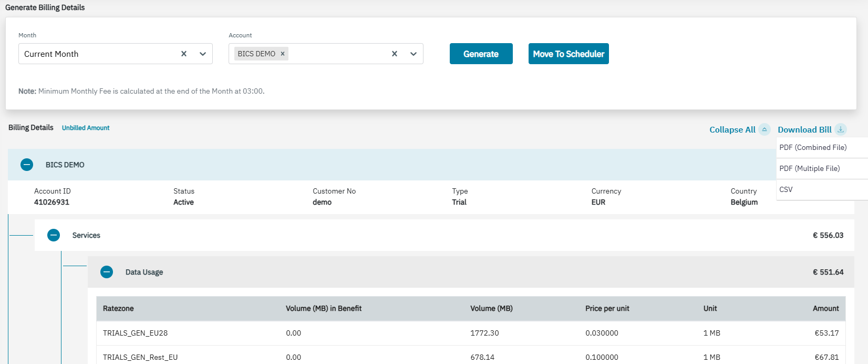
Task: Clear the Current Month selection
Action: [x=184, y=54]
